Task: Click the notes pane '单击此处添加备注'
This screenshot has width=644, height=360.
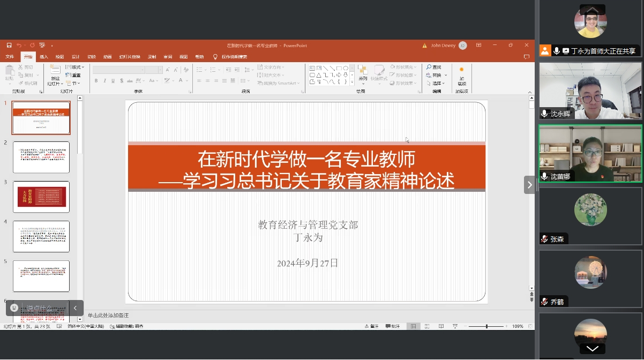Action: point(108,316)
